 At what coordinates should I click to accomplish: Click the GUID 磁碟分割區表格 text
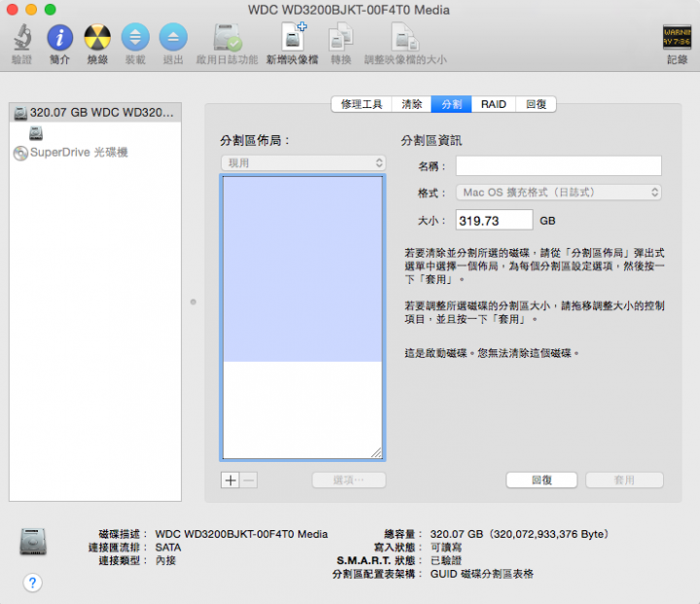click(x=481, y=574)
